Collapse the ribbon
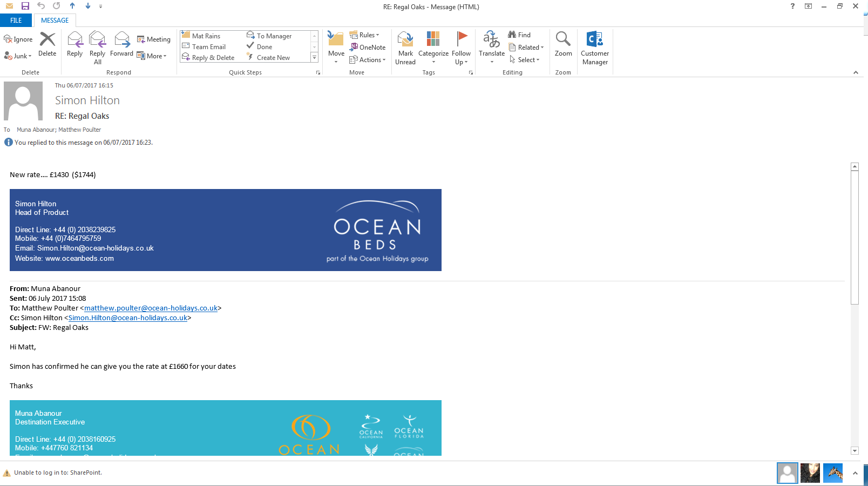This screenshot has width=868, height=486. click(856, 72)
